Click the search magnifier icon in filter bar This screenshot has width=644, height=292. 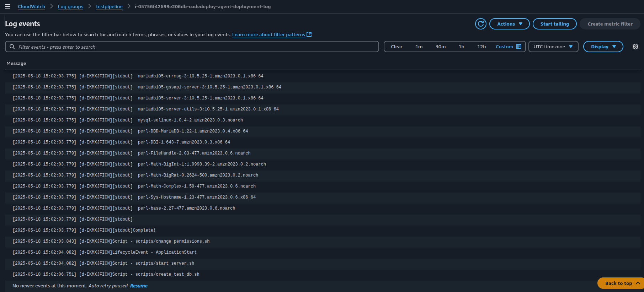12,47
